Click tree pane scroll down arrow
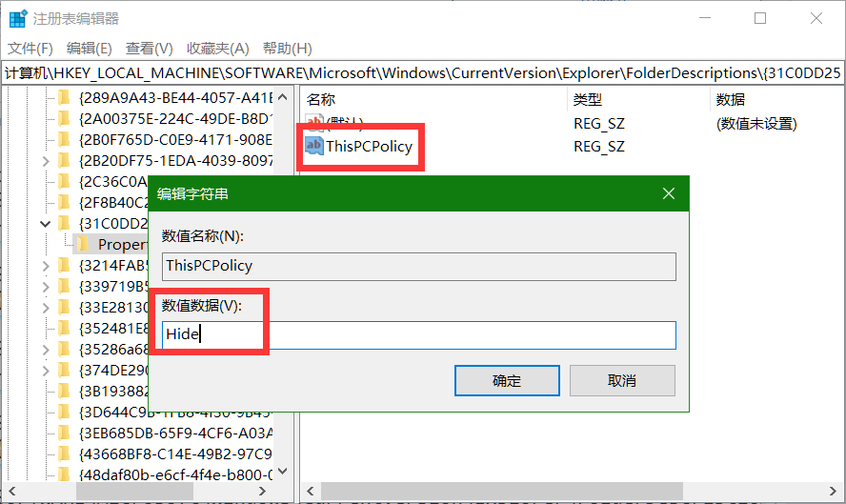This screenshot has height=504, width=846. pos(282,472)
